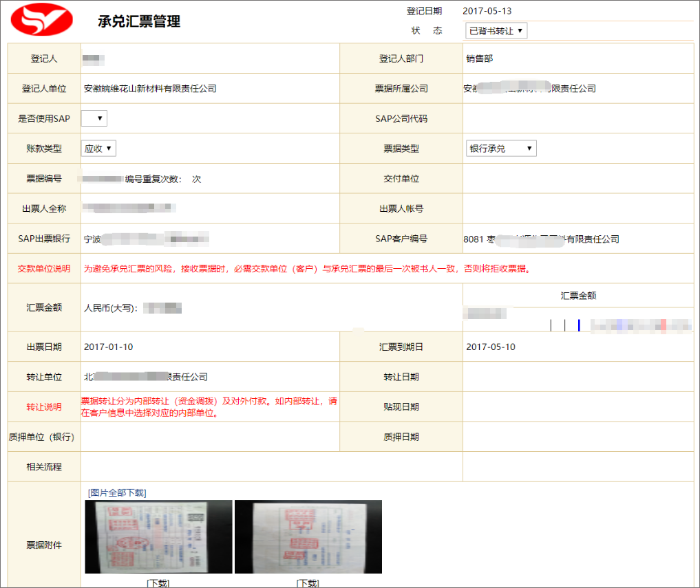This screenshot has width=700, height=588.
Task: Click the empty SAP公司代码 field
Action: [578, 118]
